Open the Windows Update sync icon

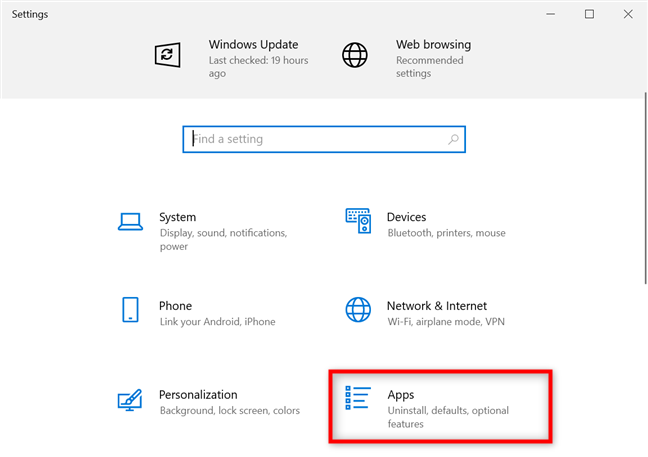[167, 55]
